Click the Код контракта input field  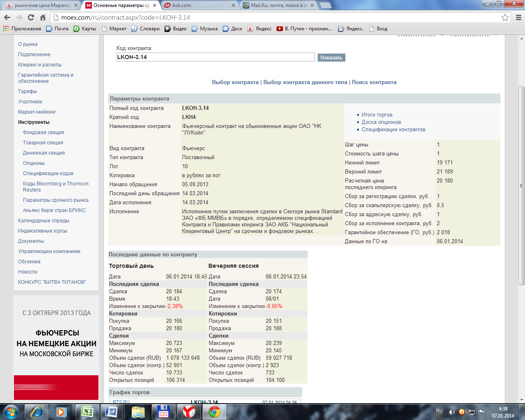[215, 57]
